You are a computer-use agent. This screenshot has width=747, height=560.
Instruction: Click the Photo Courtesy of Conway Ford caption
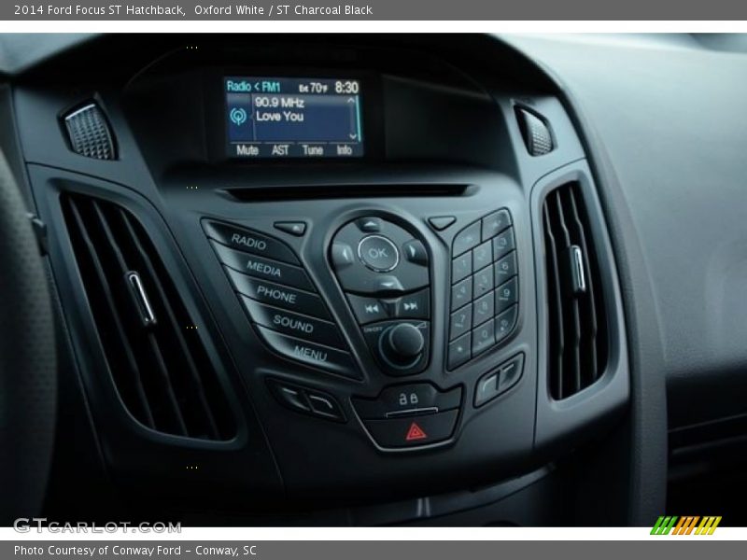click(135, 551)
